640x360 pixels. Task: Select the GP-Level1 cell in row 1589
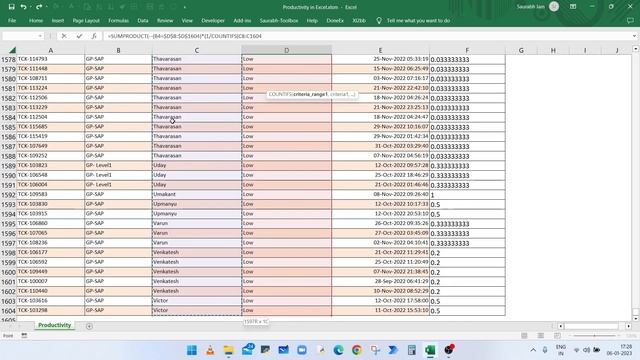coord(118,165)
